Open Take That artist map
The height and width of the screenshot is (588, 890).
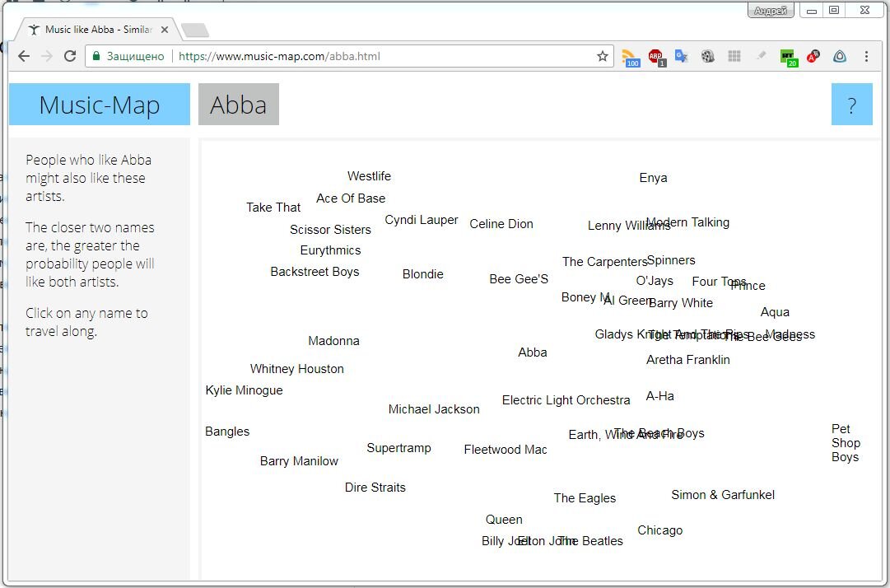pyautogui.click(x=273, y=208)
